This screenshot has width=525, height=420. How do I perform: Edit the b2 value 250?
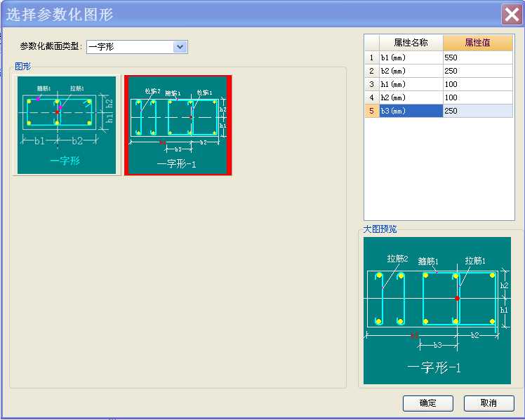478,71
